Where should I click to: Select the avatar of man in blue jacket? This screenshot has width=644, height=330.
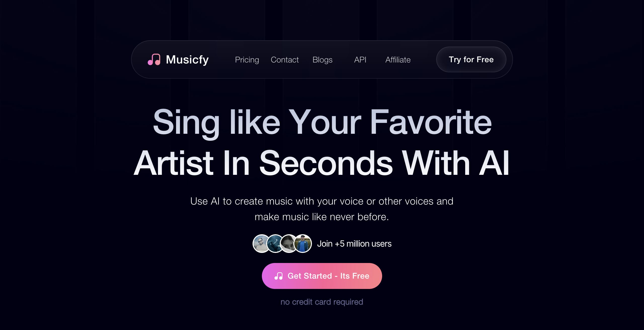(303, 244)
